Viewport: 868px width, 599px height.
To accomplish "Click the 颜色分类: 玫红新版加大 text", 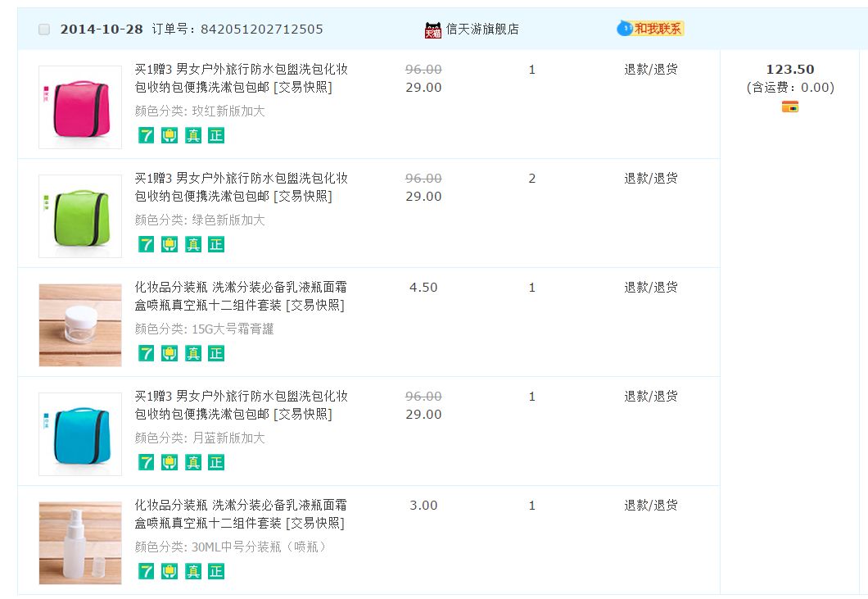I will [200, 111].
